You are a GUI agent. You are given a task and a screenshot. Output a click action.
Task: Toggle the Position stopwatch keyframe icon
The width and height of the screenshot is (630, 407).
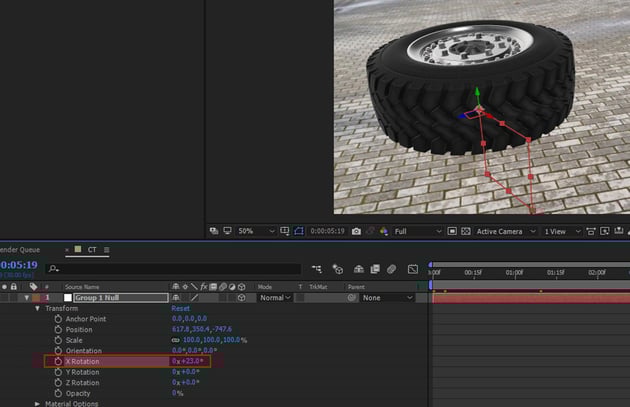[58, 329]
